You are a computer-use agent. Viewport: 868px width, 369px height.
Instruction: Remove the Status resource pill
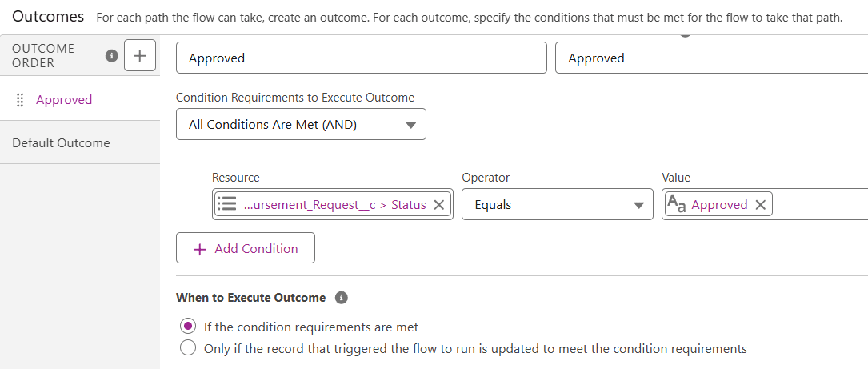pyautogui.click(x=438, y=205)
